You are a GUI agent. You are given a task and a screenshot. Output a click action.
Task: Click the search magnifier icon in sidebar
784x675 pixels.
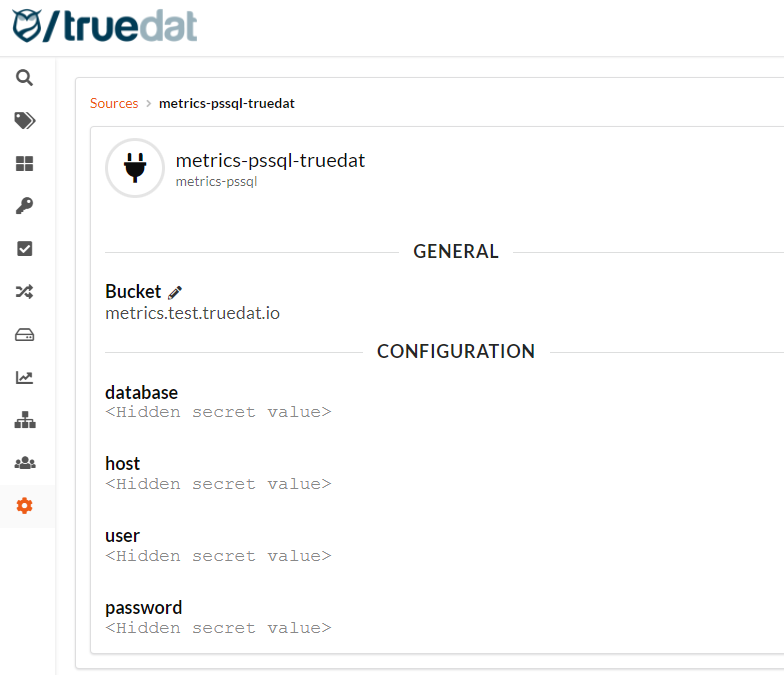pyautogui.click(x=25, y=78)
